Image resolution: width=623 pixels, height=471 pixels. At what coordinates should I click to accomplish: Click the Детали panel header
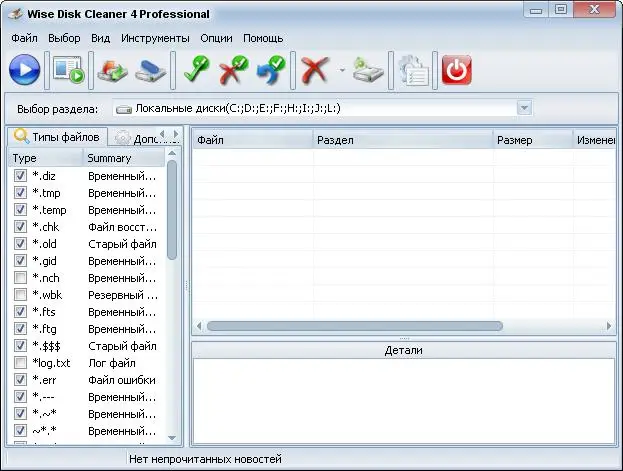(x=403, y=350)
